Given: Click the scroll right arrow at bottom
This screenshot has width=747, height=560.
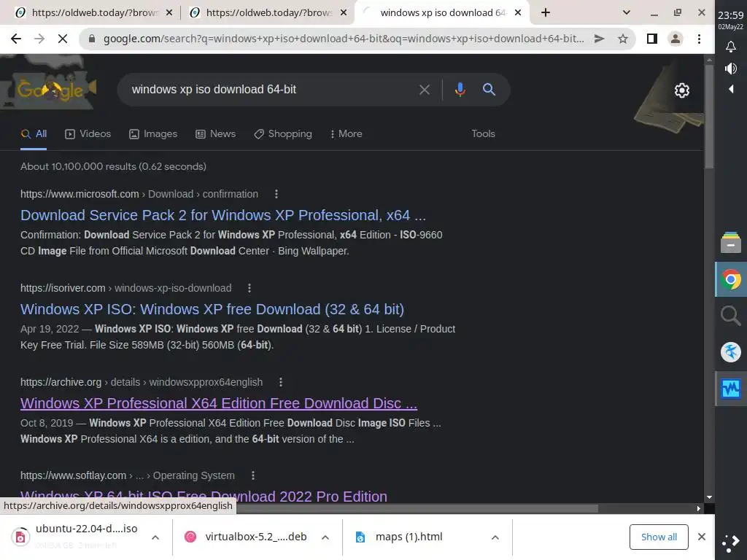Looking at the screenshot, I should click(698, 508).
